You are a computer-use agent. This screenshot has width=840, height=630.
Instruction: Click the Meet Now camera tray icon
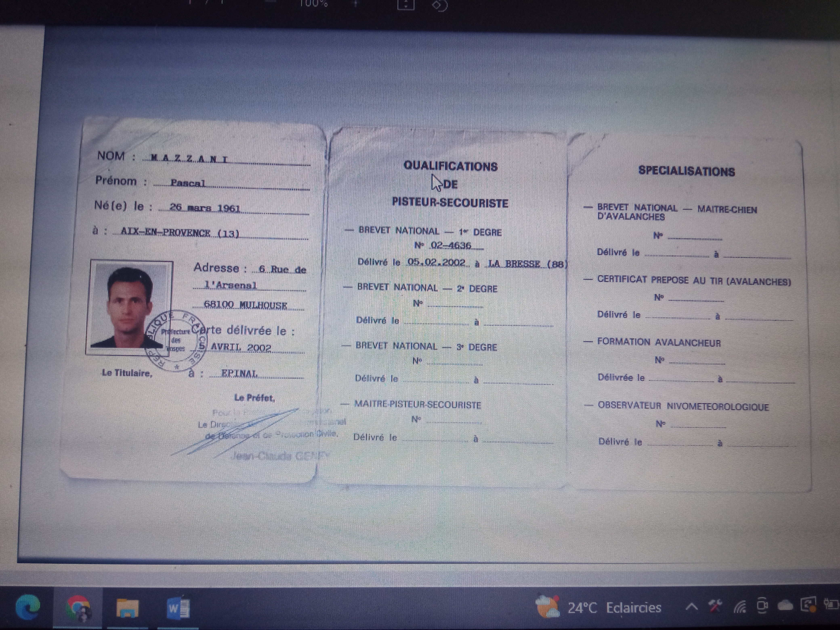pos(762,605)
